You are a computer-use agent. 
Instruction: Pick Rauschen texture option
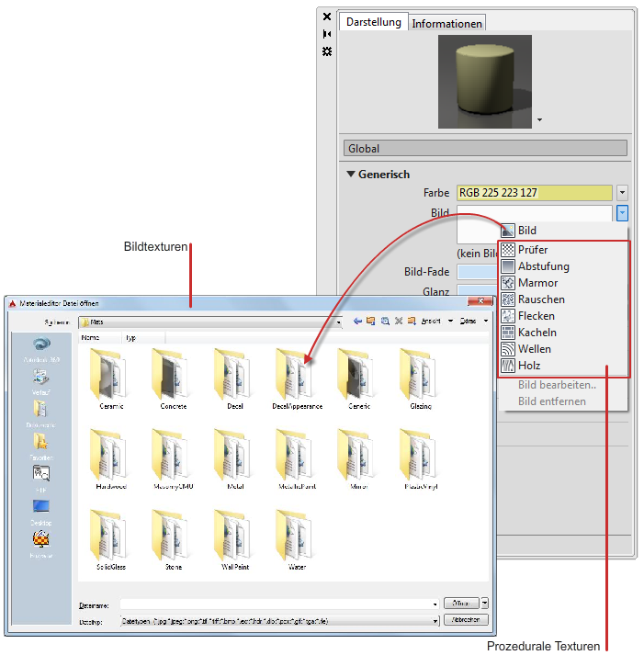click(x=563, y=299)
